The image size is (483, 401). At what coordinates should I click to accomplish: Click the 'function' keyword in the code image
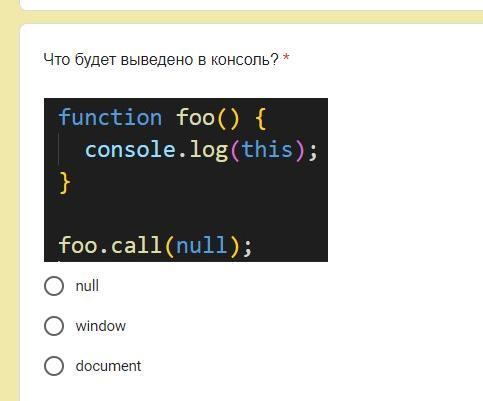[110, 118]
